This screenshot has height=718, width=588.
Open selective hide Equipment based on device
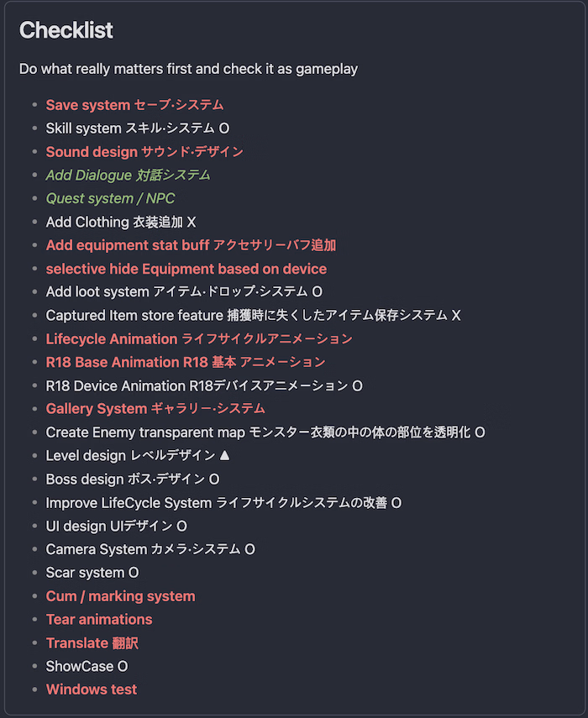tap(186, 269)
